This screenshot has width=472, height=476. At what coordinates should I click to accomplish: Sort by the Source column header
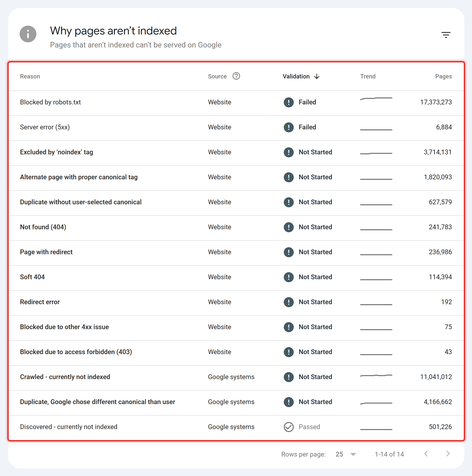click(x=217, y=76)
